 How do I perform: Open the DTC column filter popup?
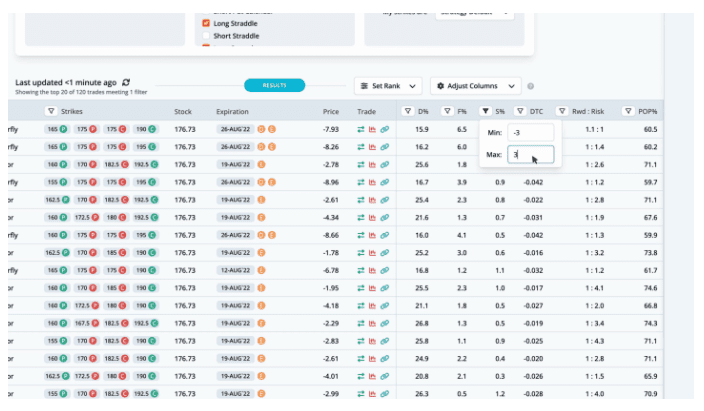(x=520, y=111)
